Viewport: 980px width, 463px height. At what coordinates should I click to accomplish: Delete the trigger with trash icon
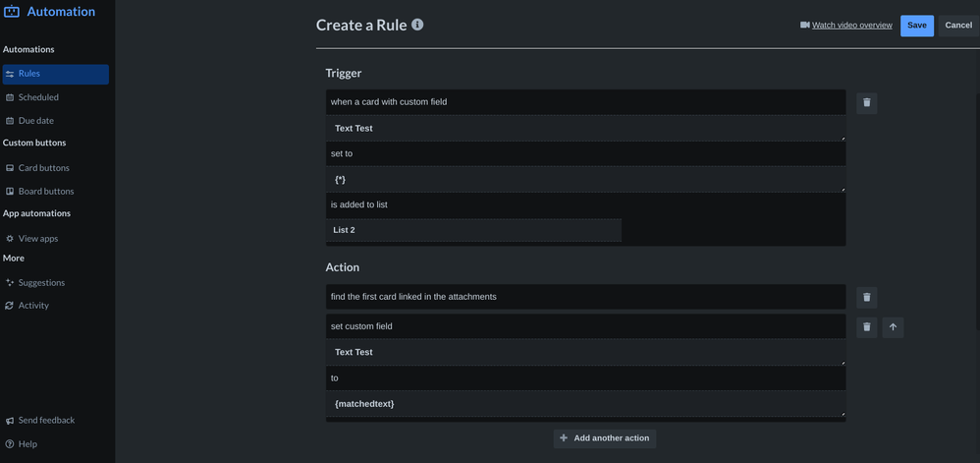[x=866, y=102]
